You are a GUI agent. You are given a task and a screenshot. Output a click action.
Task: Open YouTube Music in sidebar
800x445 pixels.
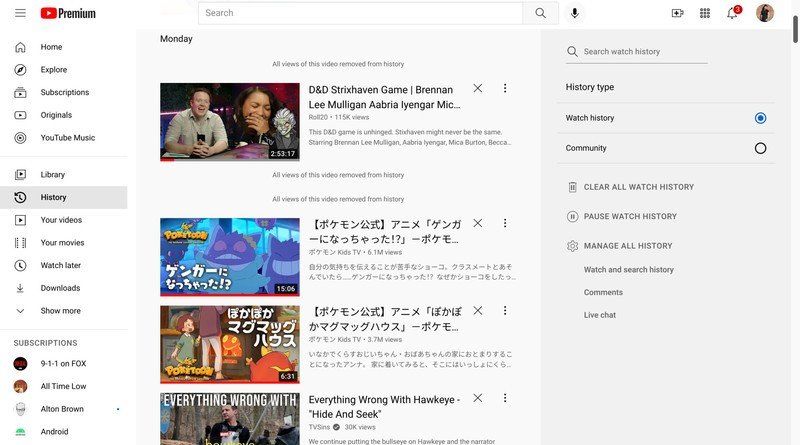tap(64, 138)
